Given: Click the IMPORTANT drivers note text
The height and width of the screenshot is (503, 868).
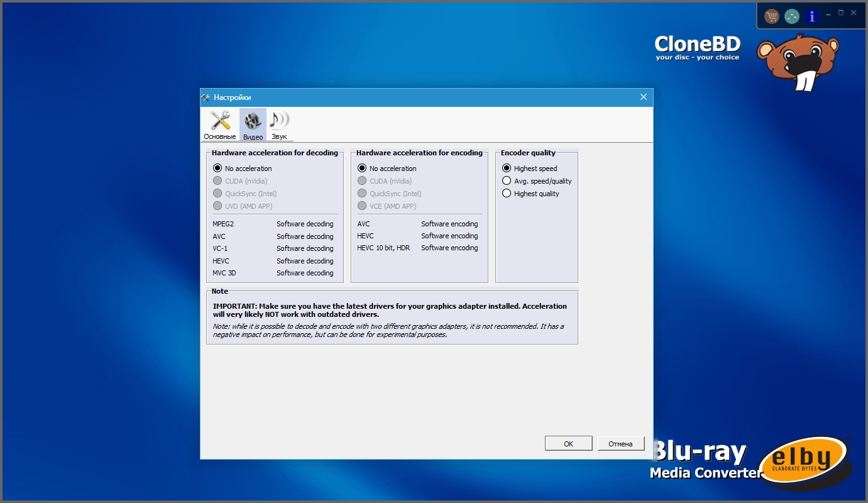Looking at the screenshot, I should click(x=390, y=310).
